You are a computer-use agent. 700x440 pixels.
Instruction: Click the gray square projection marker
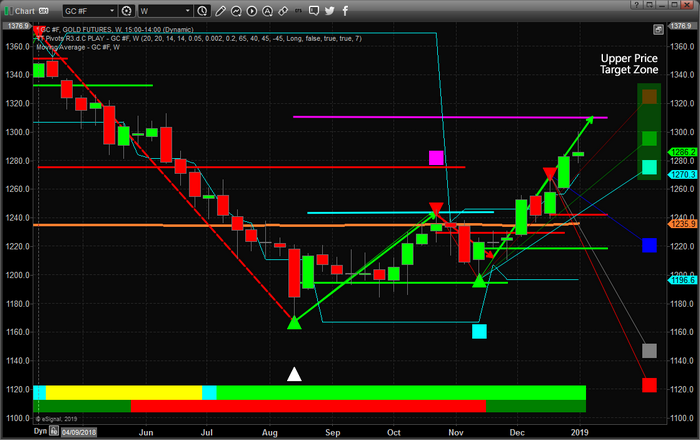650,351
